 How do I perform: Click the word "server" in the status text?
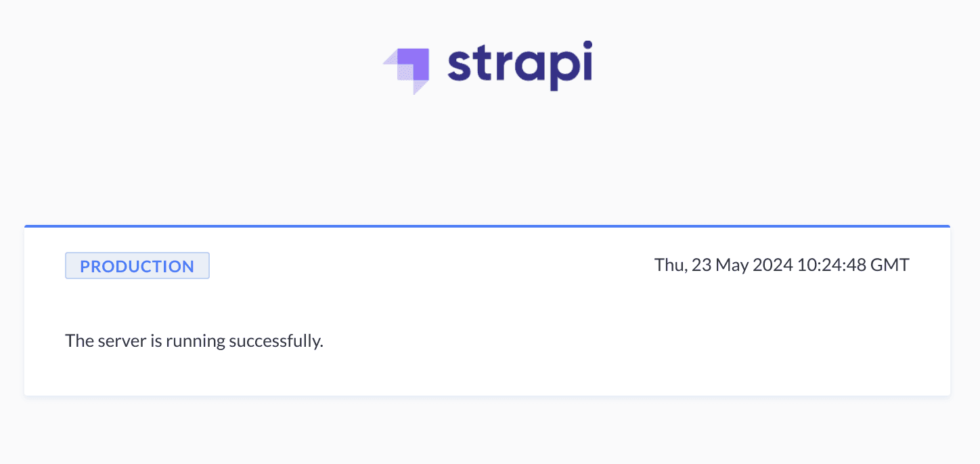[x=122, y=340]
